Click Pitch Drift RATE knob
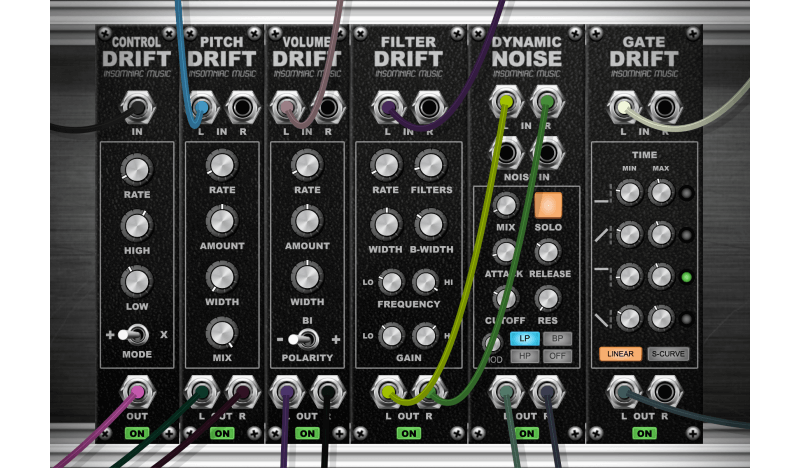This screenshot has height=468, width=800. point(222,165)
